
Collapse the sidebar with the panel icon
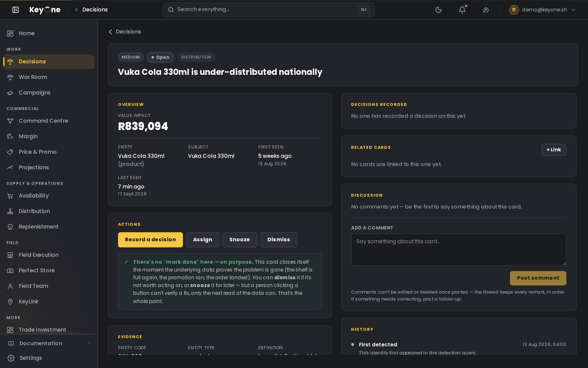[15, 10]
